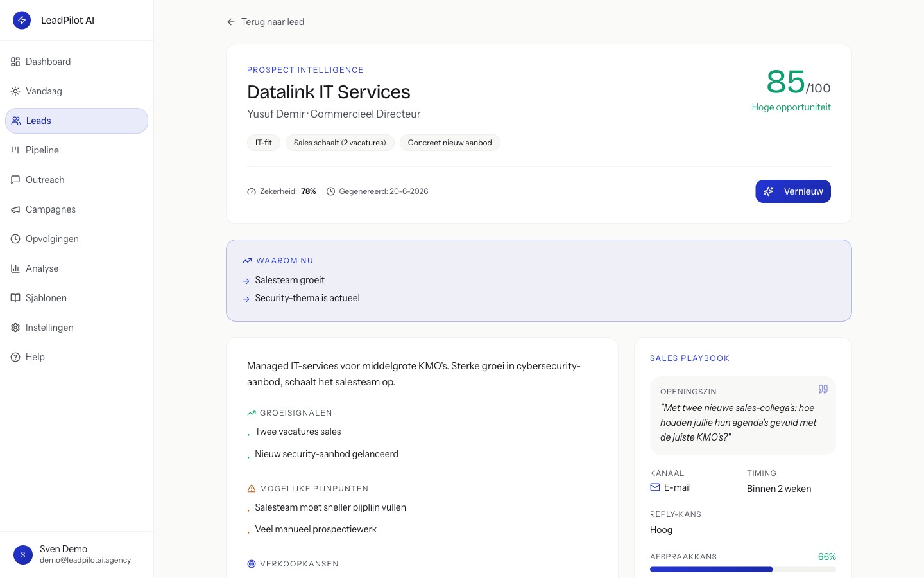
Task: Click the Vernieuw button
Action: [x=793, y=191]
